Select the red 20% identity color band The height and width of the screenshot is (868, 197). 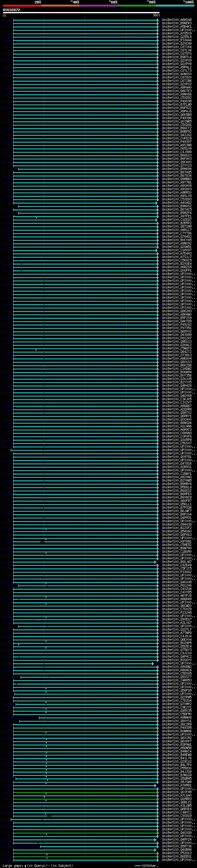coord(22,6)
